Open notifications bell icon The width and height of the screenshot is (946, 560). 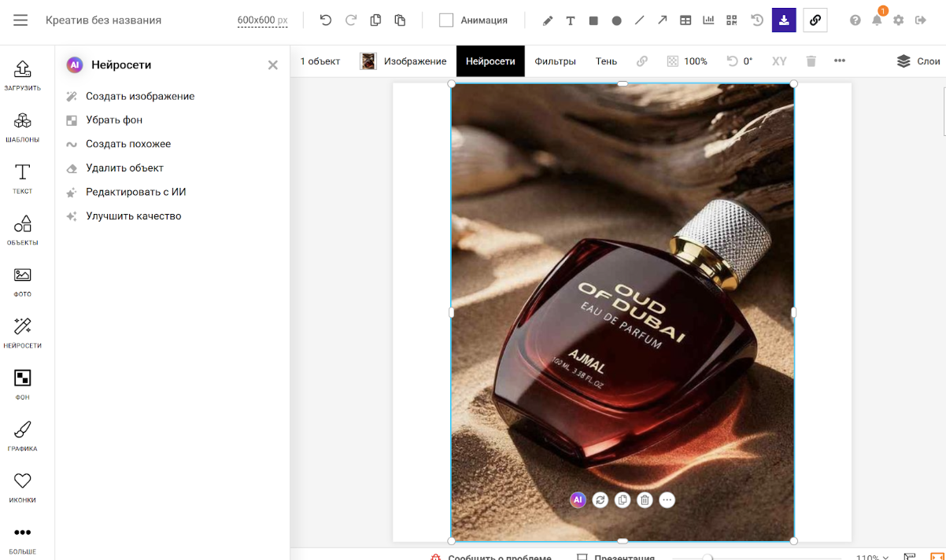[877, 20]
